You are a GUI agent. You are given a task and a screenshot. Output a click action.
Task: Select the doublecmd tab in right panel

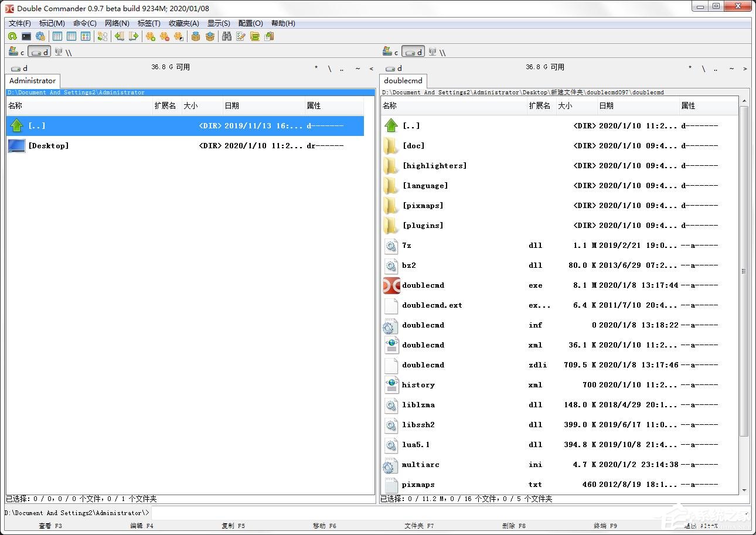click(403, 81)
